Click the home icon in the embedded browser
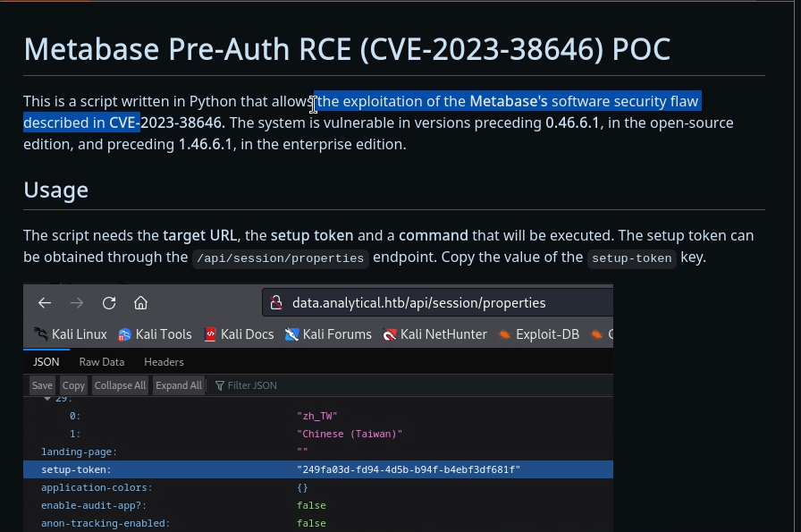Viewport: 801px width, 532px height. [x=140, y=303]
